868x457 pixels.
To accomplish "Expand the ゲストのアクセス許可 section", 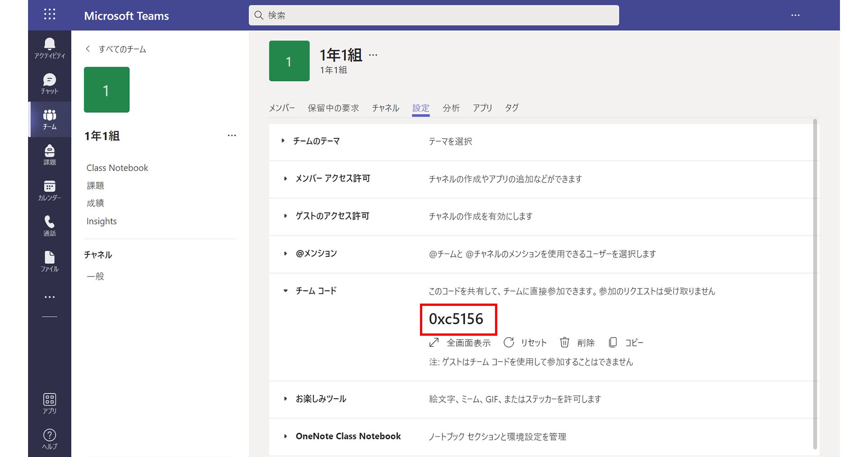I will (285, 216).
